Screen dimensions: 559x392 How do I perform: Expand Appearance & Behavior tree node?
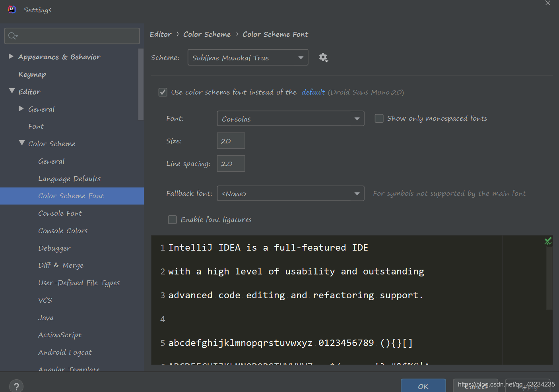tap(11, 56)
